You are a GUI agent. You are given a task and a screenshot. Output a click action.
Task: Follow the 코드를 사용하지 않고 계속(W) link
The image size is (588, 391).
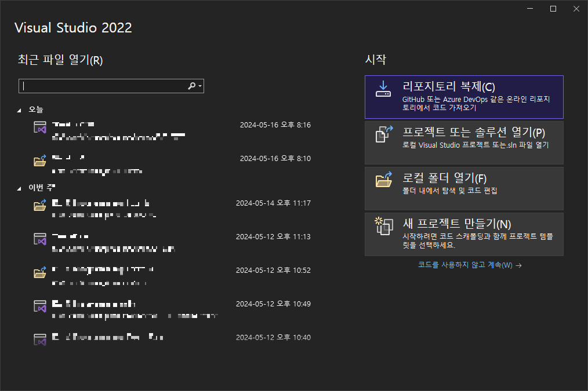click(470, 265)
